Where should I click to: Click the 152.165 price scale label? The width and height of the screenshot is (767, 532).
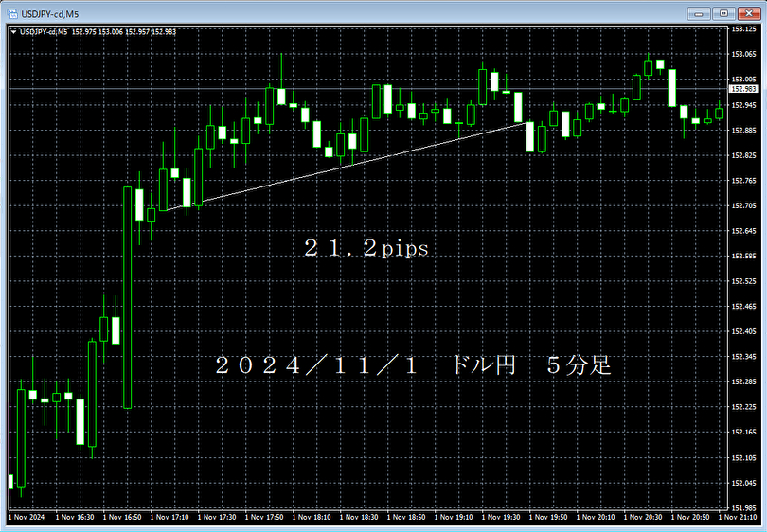pos(743,433)
